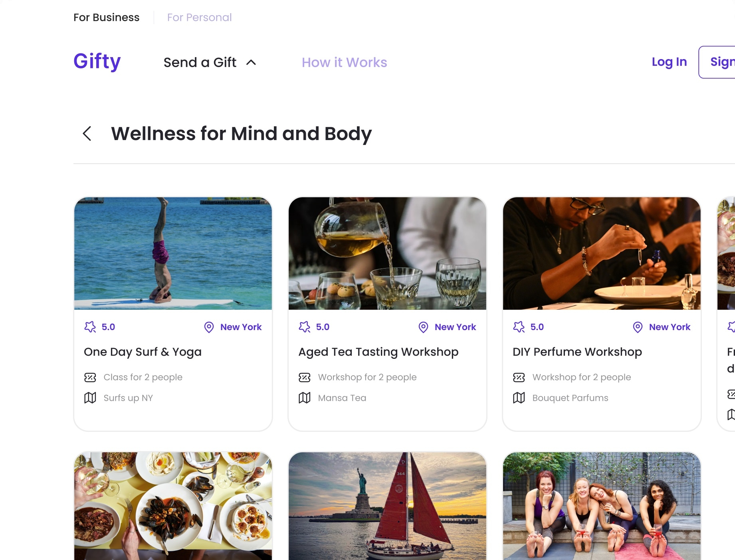Collapse menu via Send a Gift chevron
The image size is (735, 560).
251,62
